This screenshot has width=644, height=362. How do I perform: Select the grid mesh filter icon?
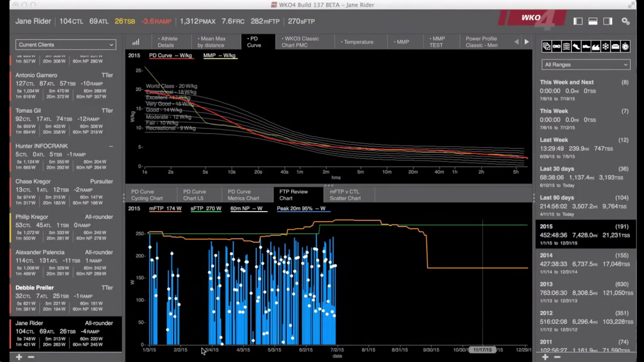566,47
